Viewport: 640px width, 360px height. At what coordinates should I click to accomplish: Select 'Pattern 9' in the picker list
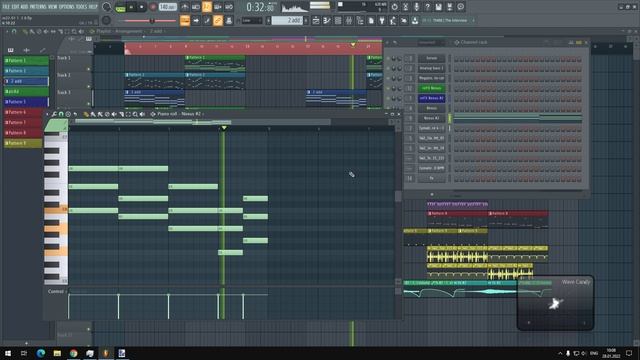pyautogui.click(x=23, y=143)
